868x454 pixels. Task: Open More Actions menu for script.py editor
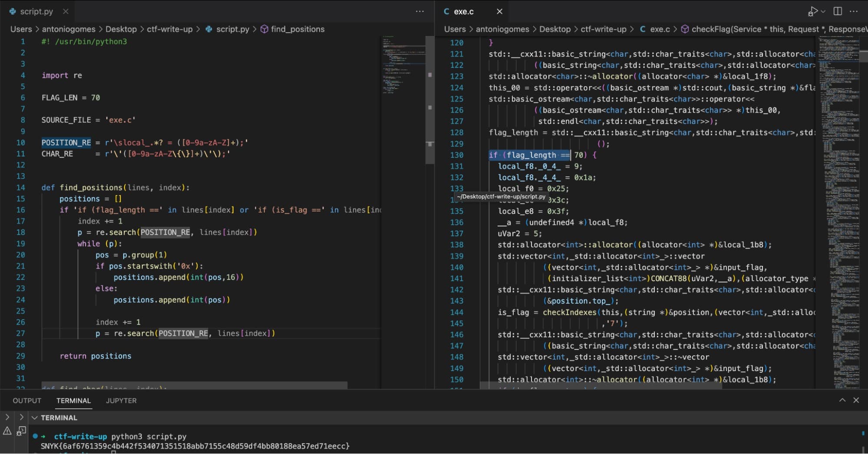click(419, 11)
